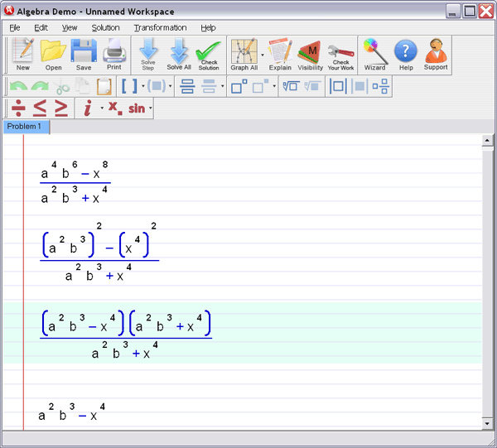Click the Support button
The image size is (497, 448).
pos(436,55)
